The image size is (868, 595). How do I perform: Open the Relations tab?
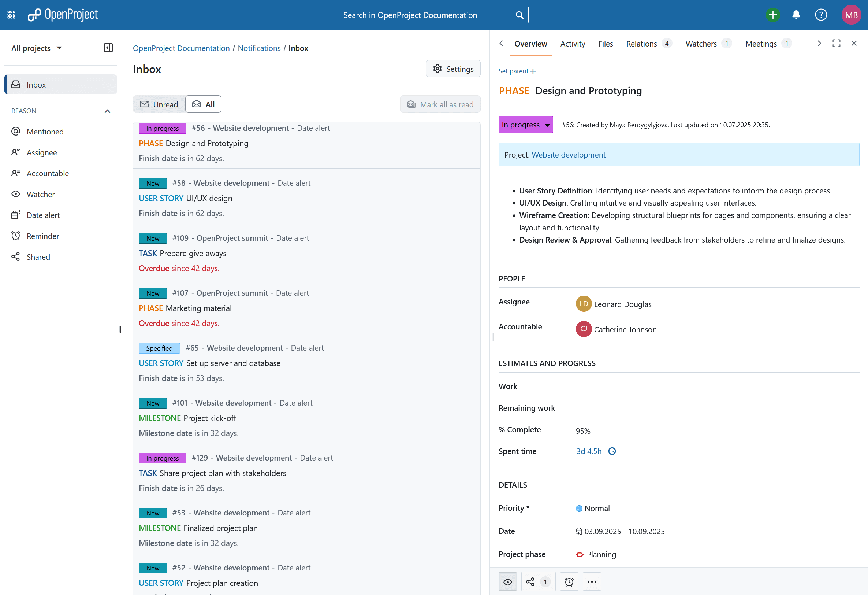pyautogui.click(x=641, y=44)
